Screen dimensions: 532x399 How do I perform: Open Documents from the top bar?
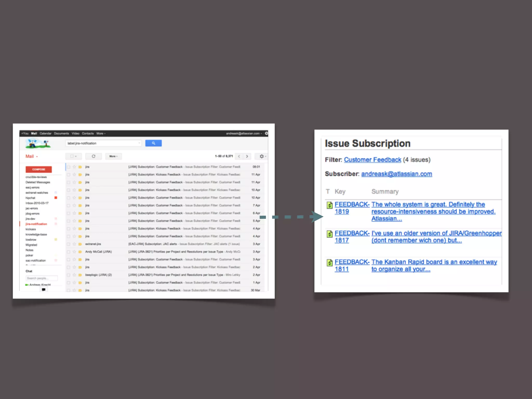[x=61, y=133]
